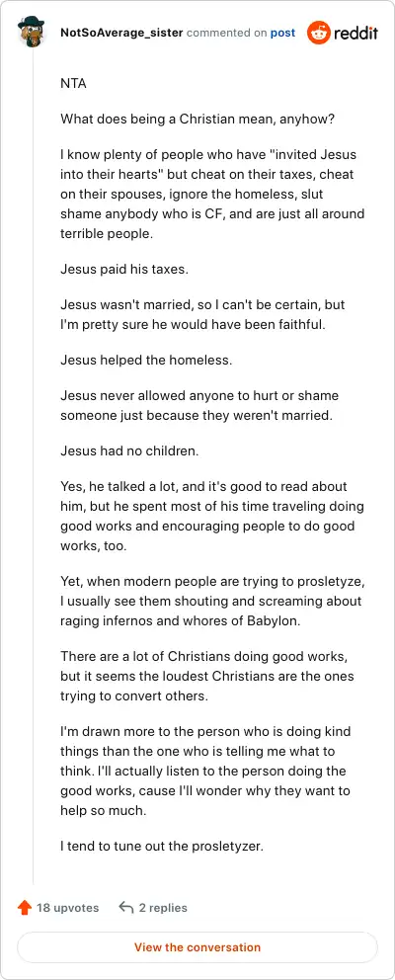Click the paragraph starting "Yet, when modern people"
395x980 pixels.
click(x=212, y=602)
